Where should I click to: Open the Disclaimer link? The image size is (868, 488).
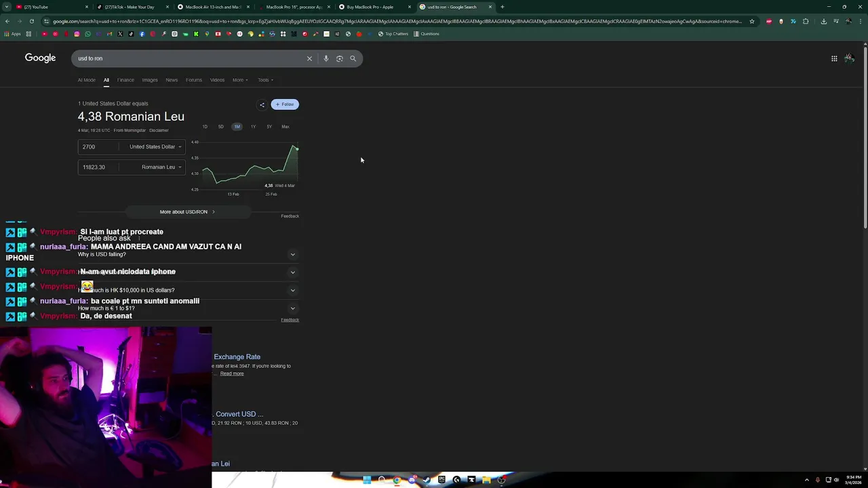(x=159, y=130)
